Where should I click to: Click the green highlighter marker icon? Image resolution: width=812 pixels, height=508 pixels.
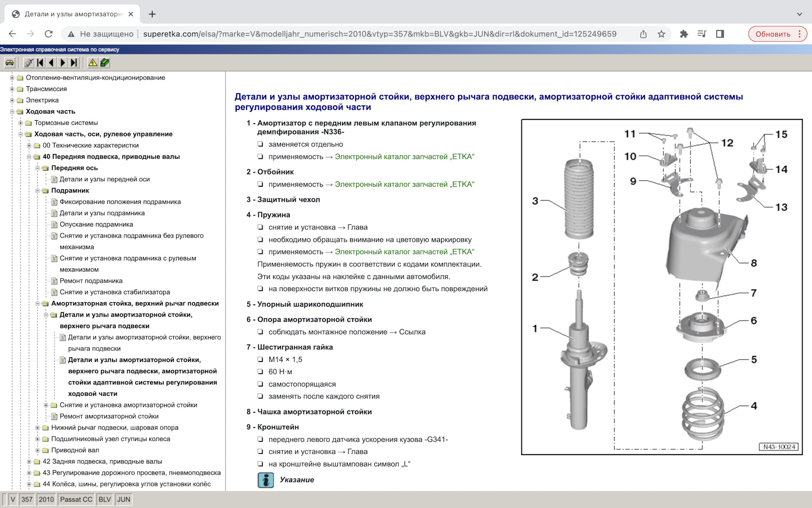(104, 63)
